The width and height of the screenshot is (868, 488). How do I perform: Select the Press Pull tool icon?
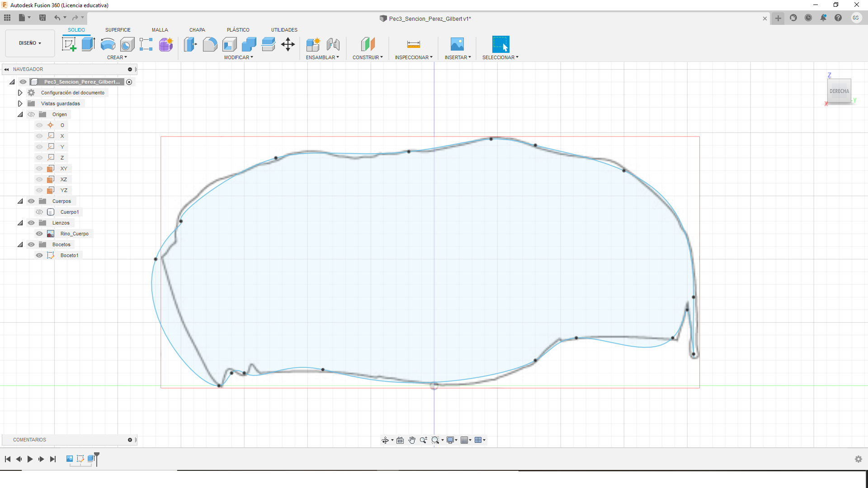coord(190,44)
